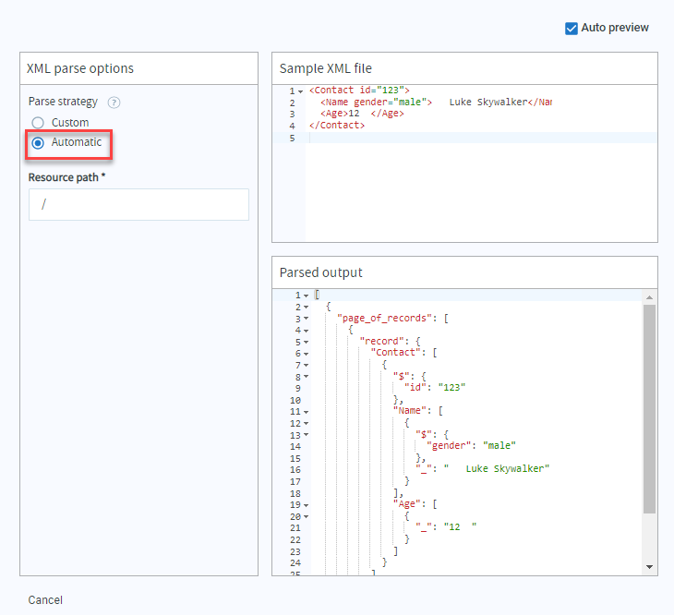Collapse line 1 fold in Sample XML file
The image size is (674, 616).
tap(300, 91)
